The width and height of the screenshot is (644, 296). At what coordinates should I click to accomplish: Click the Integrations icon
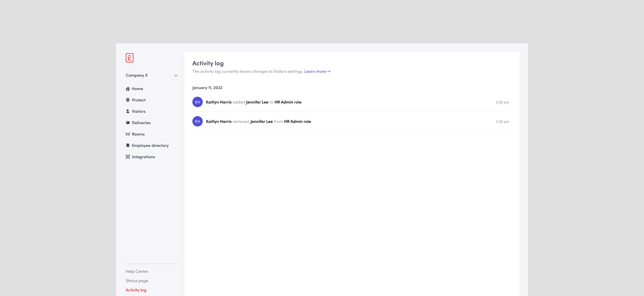click(128, 157)
